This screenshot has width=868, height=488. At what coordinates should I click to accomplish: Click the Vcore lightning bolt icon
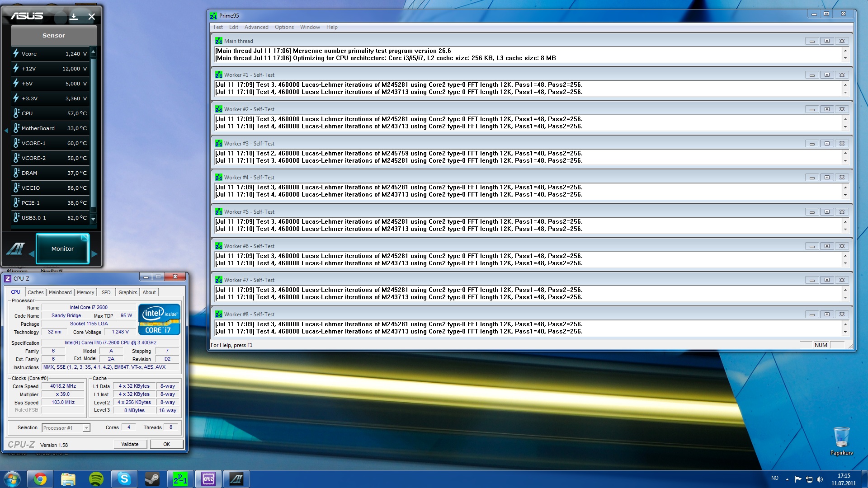click(x=16, y=53)
